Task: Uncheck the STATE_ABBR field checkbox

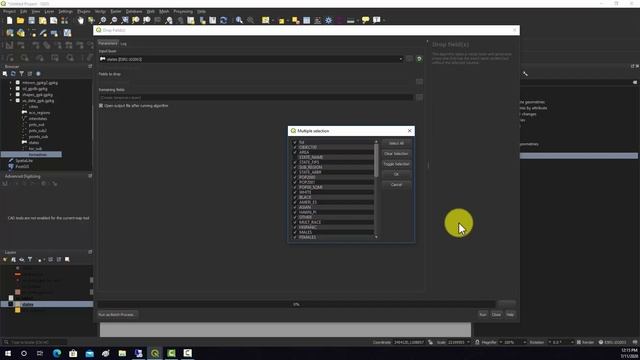Action: pyautogui.click(x=295, y=172)
